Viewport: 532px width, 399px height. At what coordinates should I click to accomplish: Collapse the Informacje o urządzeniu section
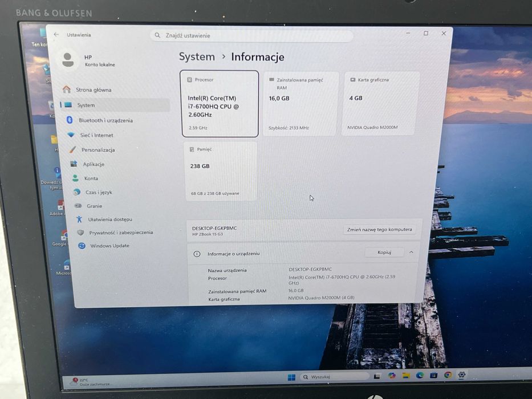tap(411, 252)
